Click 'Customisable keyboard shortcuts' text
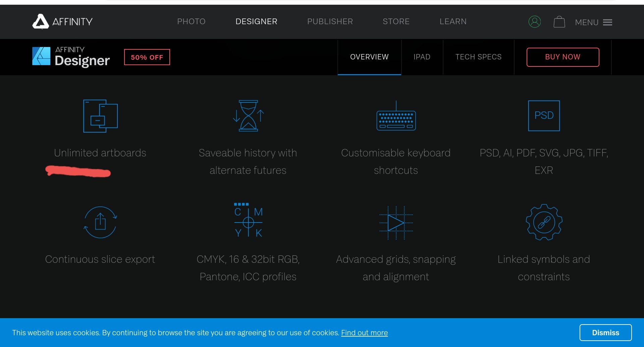The width and height of the screenshot is (644, 347). tap(396, 162)
